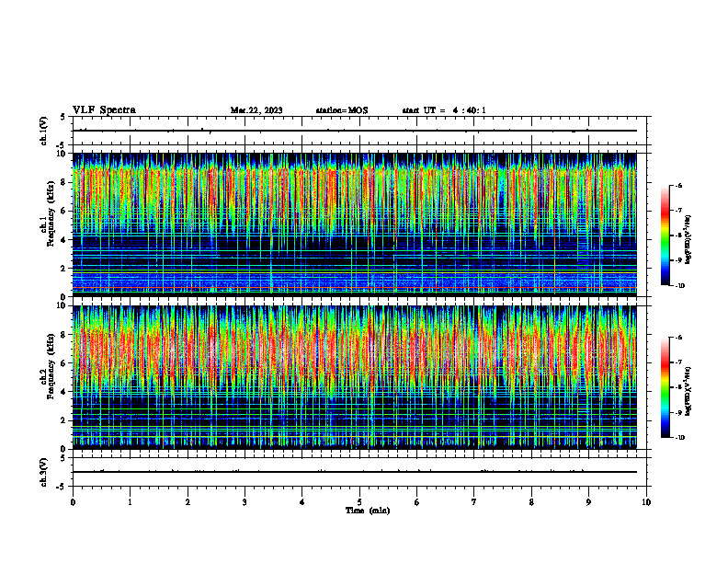Viewport: 728px width, 563px height.
Task: Click the ch.1 voltage waveform trace panel
Action: tap(359, 131)
